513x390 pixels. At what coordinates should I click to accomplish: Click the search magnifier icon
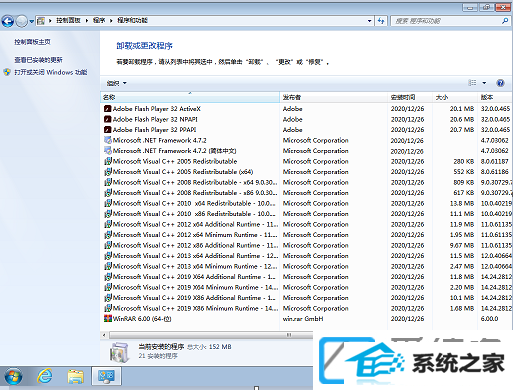pyautogui.click(x=505, y=21)
